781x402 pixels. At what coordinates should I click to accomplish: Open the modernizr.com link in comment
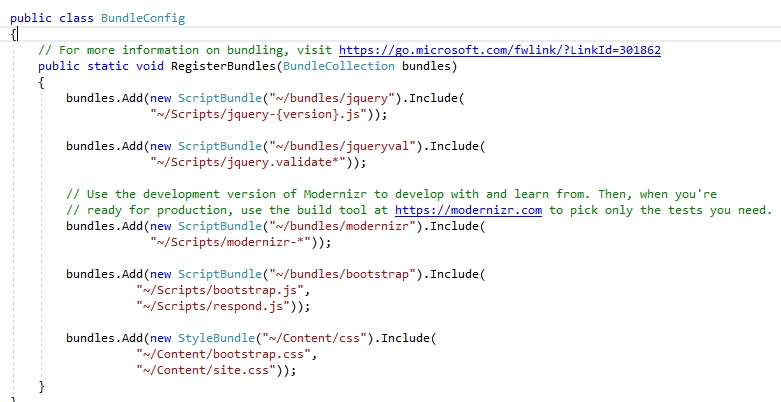point(468,210)
